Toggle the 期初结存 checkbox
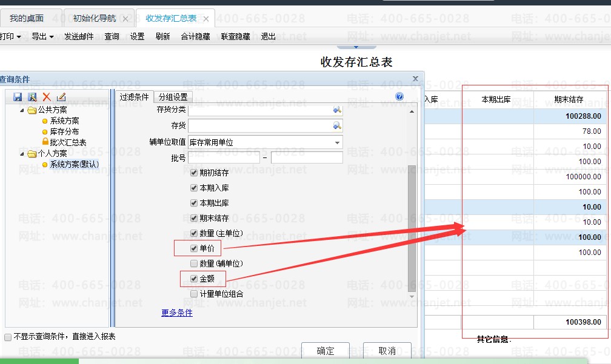 (194, 173)
